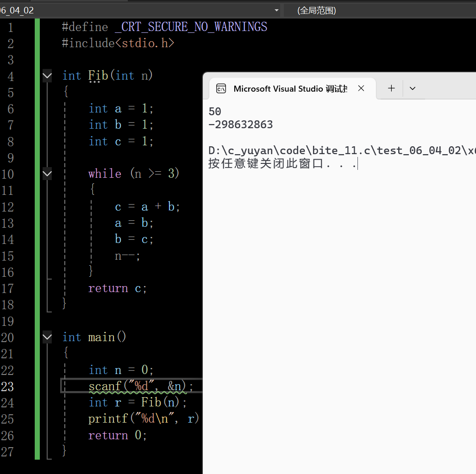Image resolution: width=476 pixels, height=474 pixels.
Task: Click the #include<stdio.h> line
Action: [x=118, y=43]
